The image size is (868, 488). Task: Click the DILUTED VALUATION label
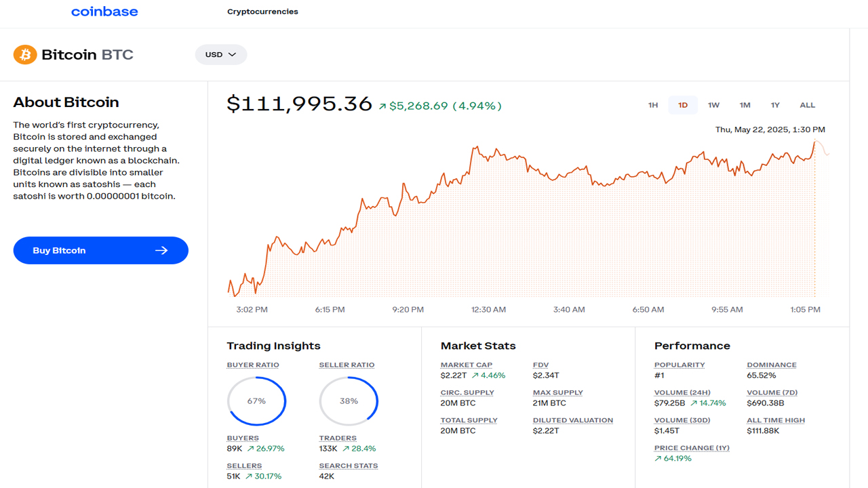(x=573, y=420)
